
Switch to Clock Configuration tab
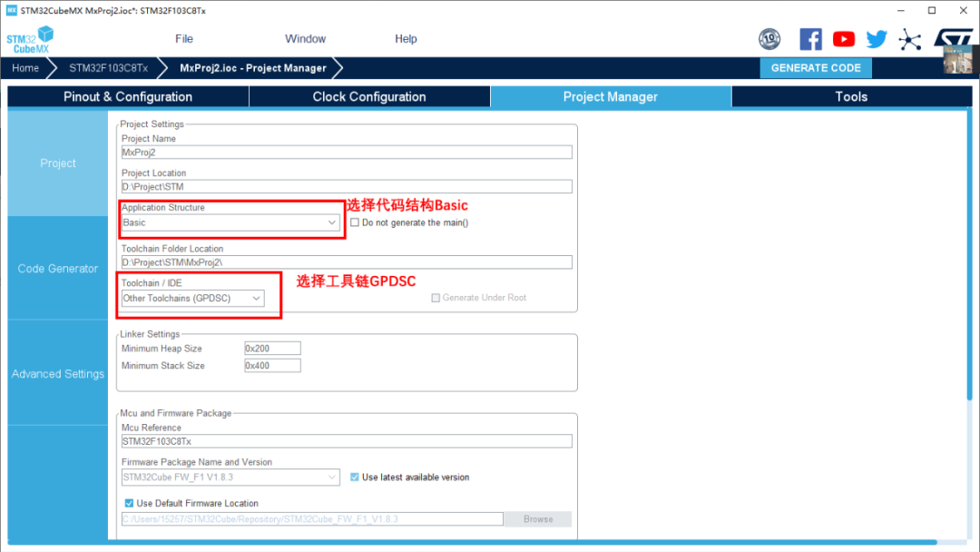(x=369, y=97)
